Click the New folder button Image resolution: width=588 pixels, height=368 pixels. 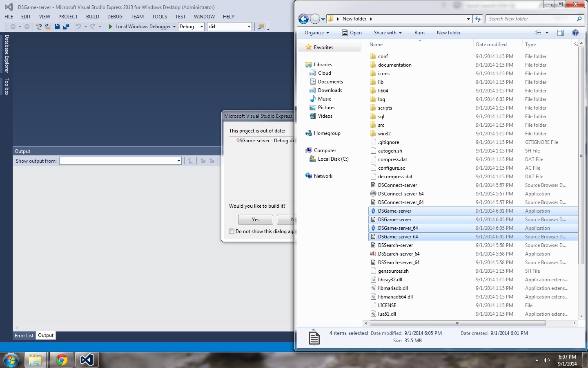pyautogui.click(x=448, y=33)
